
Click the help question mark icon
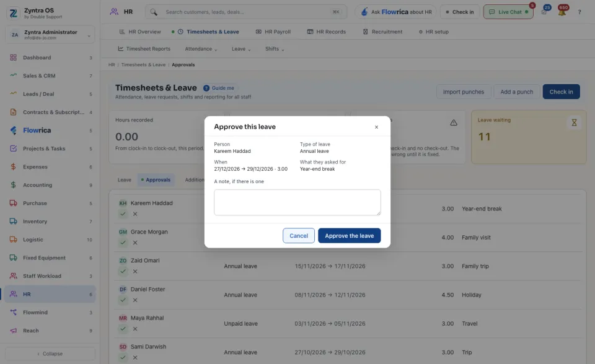(580, 12)
